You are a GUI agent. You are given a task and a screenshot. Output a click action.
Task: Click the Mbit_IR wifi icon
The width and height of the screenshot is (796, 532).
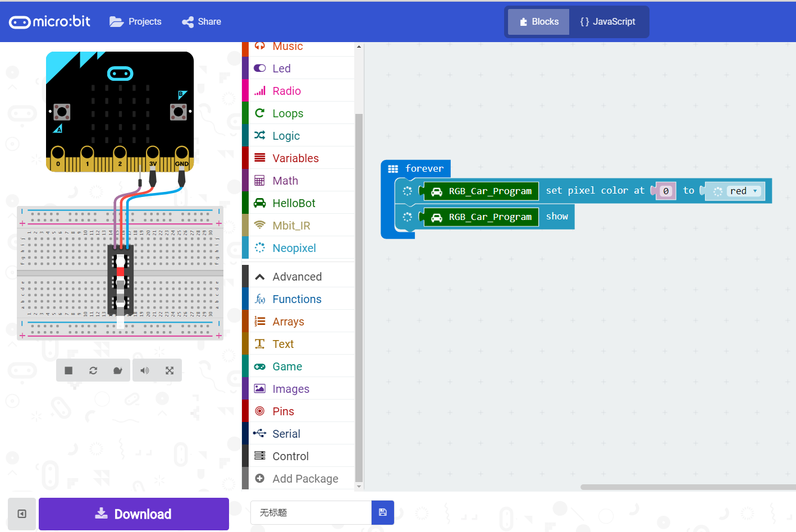tap(259, 225)
